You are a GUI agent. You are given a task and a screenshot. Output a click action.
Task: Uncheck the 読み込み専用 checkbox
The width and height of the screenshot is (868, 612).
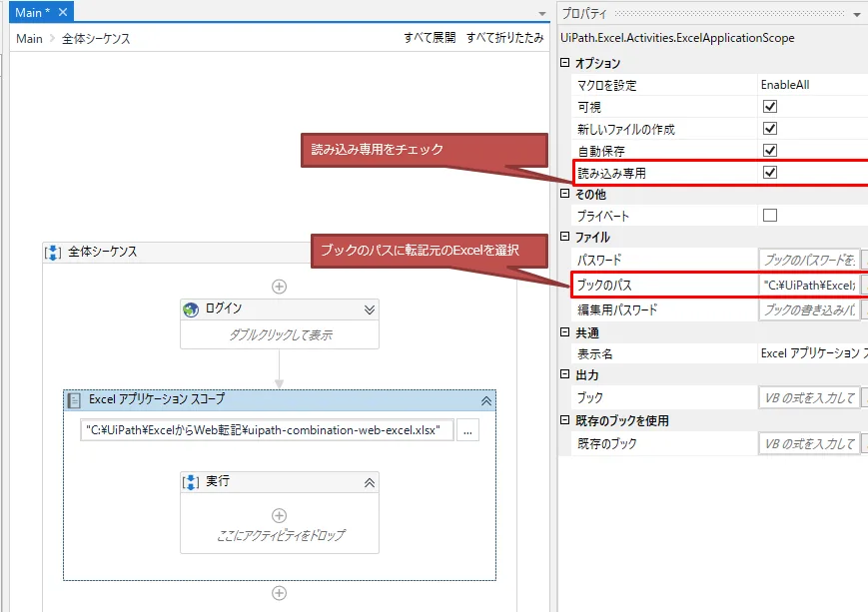771,172
